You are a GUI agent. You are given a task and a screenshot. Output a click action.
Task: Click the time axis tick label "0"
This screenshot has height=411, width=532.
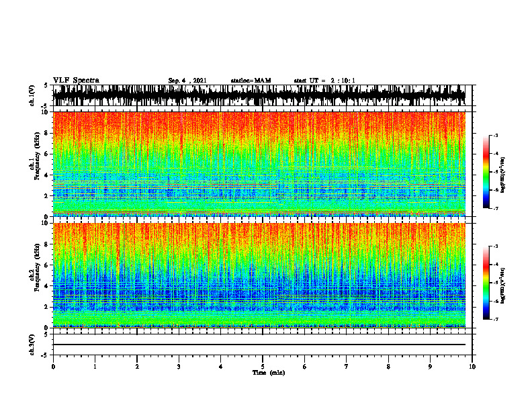coord(53,367)
